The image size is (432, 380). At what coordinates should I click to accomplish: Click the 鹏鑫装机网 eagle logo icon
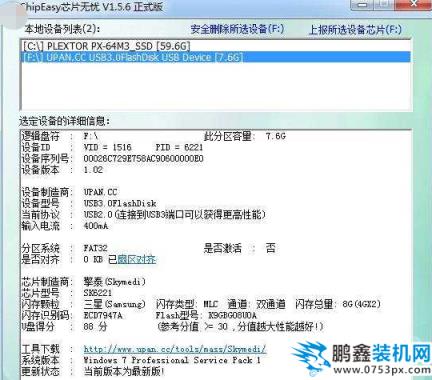coord(310,357)
